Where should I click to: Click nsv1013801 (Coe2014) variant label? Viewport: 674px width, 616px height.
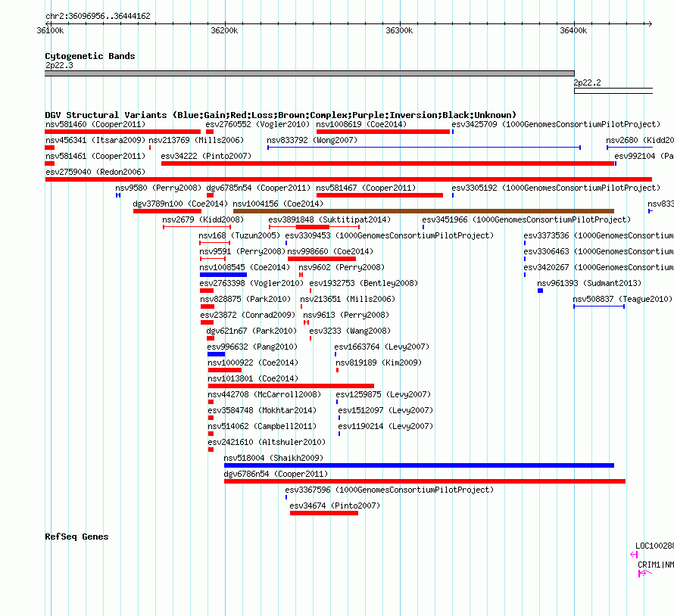(253, 378)
